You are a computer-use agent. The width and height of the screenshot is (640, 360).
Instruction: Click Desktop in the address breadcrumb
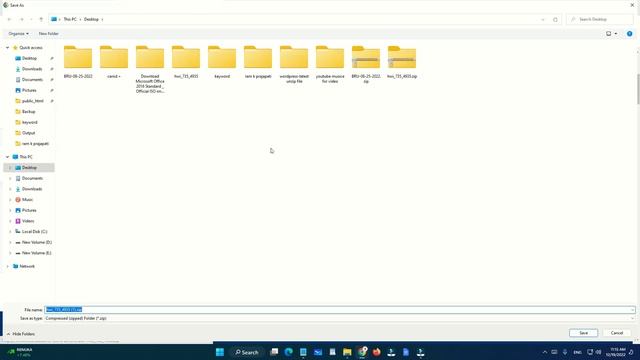(x=91, y=19)
